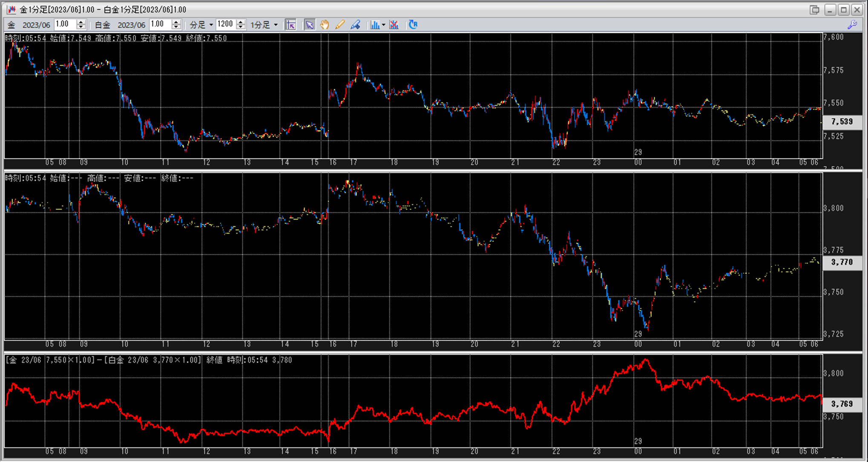Click the refresh reload chart icon

(x=413, y=25)
